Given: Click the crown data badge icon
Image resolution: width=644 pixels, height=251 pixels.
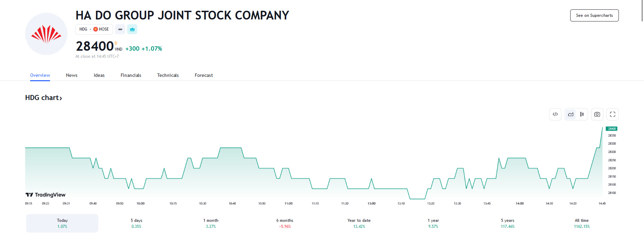Looking at the screenshot, I should (x=132, y=30).
